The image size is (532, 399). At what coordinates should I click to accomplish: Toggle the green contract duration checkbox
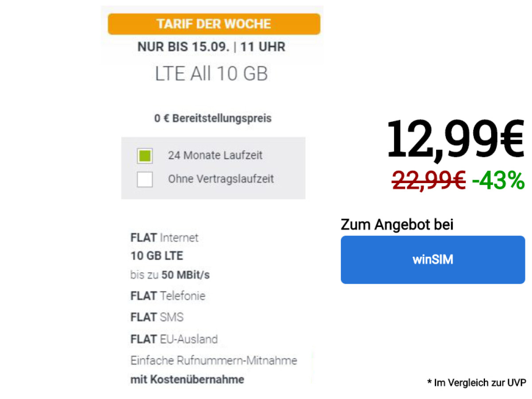145,156
